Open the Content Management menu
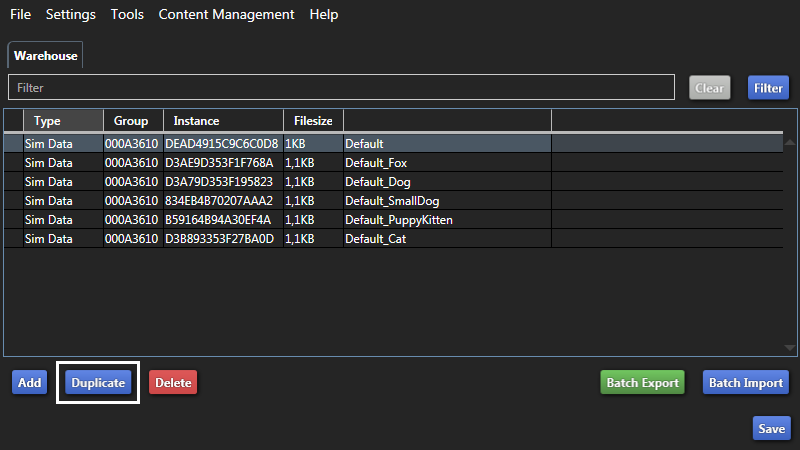This screenshot has height=450, width=800. tap(226, 15)
